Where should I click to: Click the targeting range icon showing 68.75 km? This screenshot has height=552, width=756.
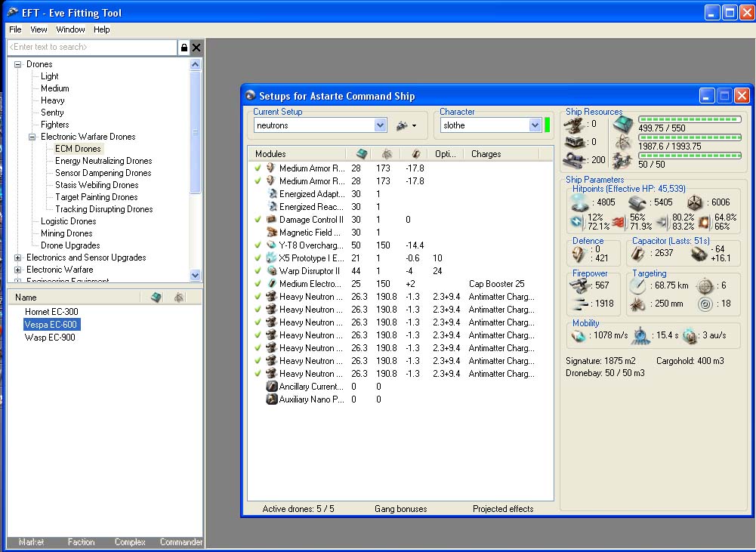[638, 285]
